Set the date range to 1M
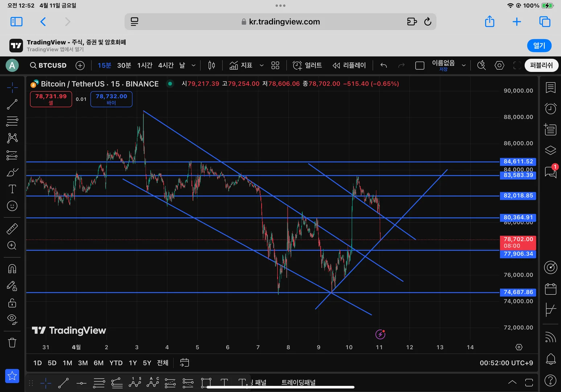Screen dimensions: 561x392 pyautogui.click(x=67, y=363)
